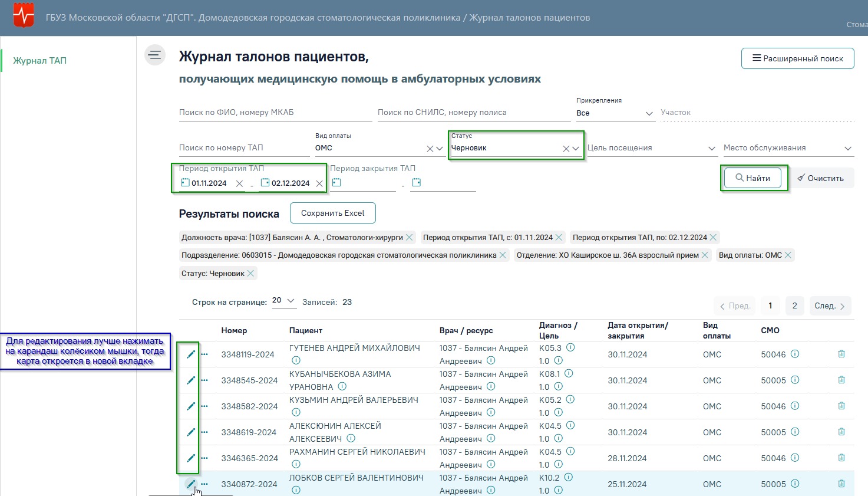Focus Поиск по СНИЛС, номеру полиса field
Image resolution: width=868 pixels, height=496 pixels.
(474, 112)
